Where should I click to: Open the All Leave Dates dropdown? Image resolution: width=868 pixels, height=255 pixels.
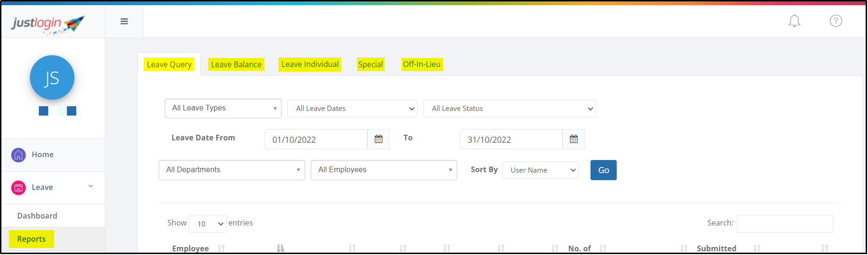(x=352, y=109)
